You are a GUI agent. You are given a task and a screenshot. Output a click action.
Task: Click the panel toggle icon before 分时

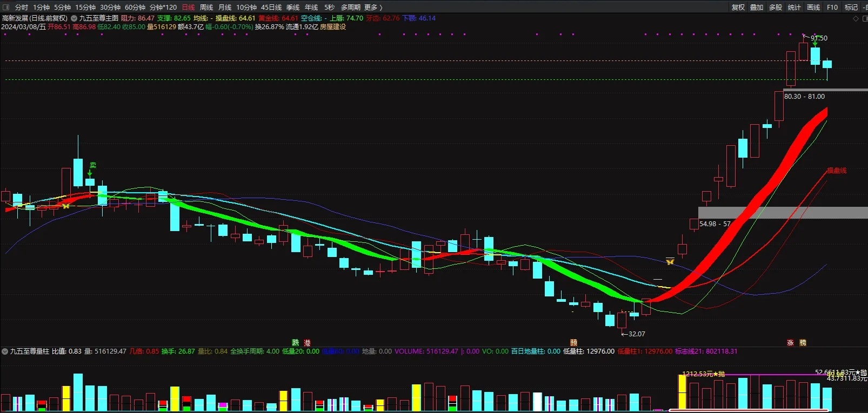(6, 7)
